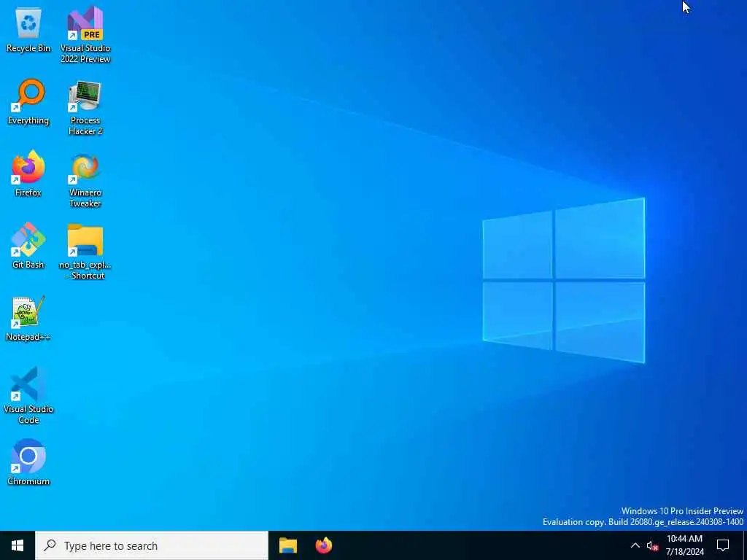Select Visual Studio 2022 Preview shortcut

point(85,34)
